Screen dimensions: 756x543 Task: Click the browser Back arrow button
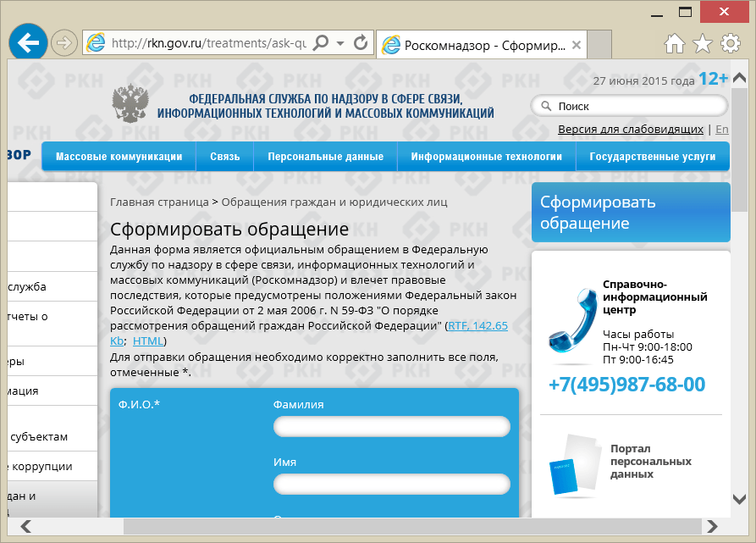[x=28, y=43]
